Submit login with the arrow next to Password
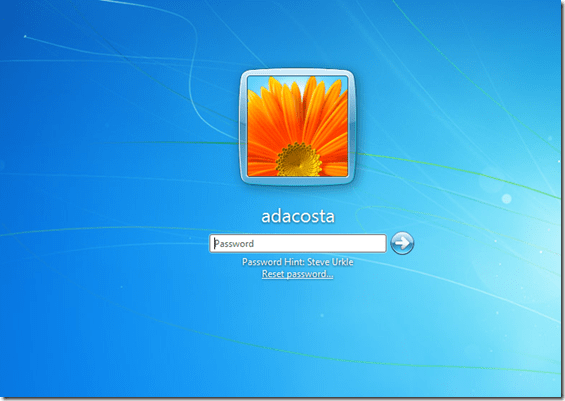The image size is (565, 401). [x=402, y=243]
